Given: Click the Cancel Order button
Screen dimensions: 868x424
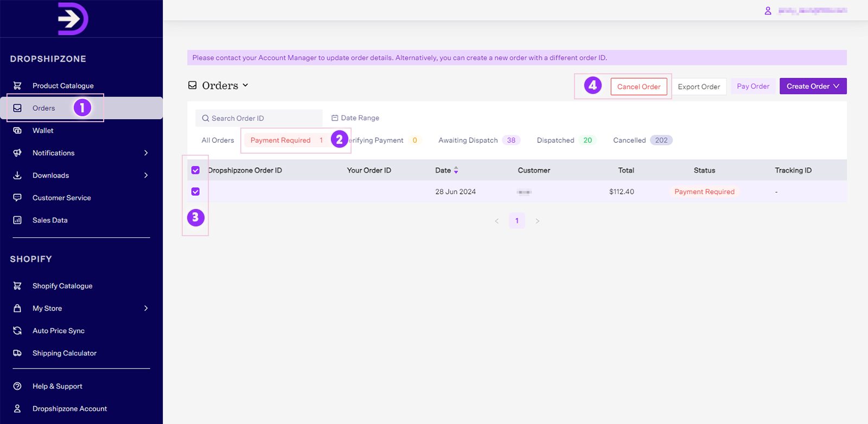Looking at the screenshot, I should 639,87.
